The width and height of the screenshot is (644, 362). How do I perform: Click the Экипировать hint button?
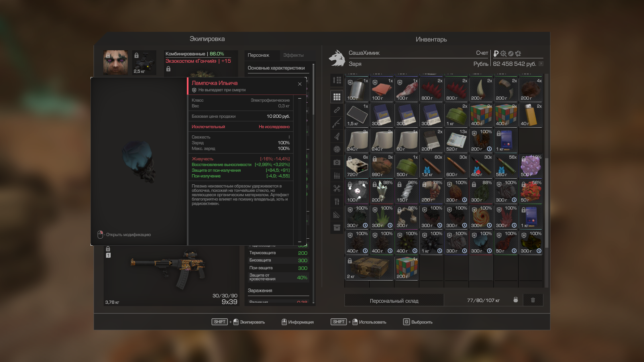coord(238,322)
